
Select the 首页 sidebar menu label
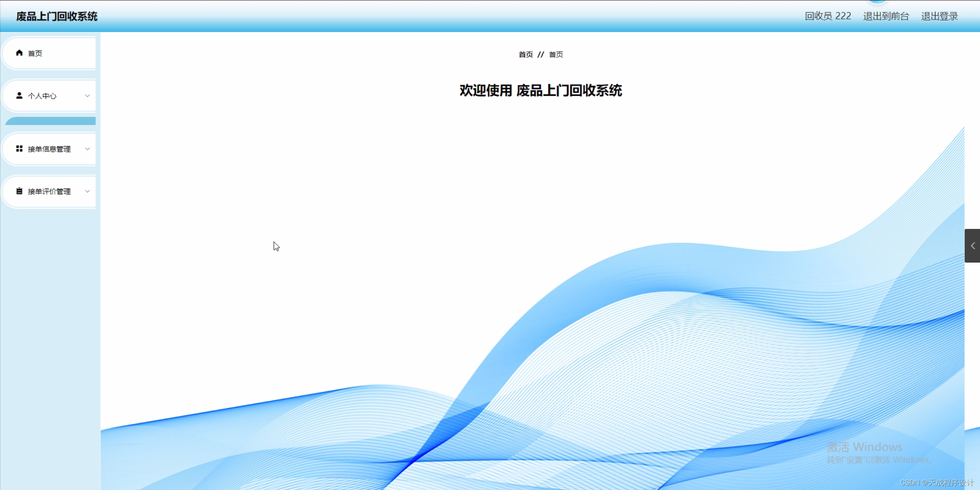[x=35, y=54]
